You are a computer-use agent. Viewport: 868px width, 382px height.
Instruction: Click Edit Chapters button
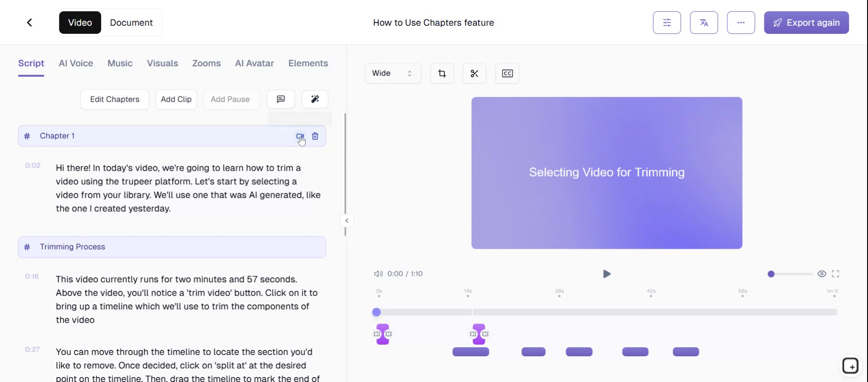point(115,99)
